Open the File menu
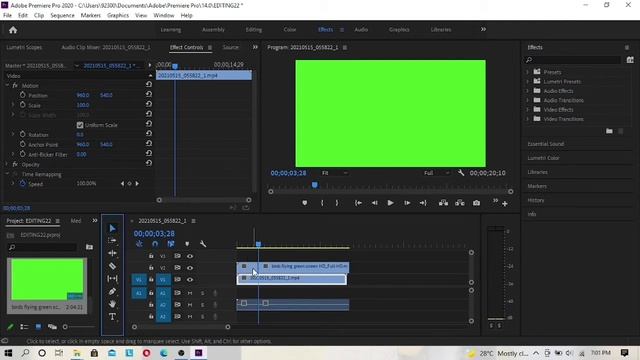The height and width of the screenshot is (360, 640). point(7,16)
